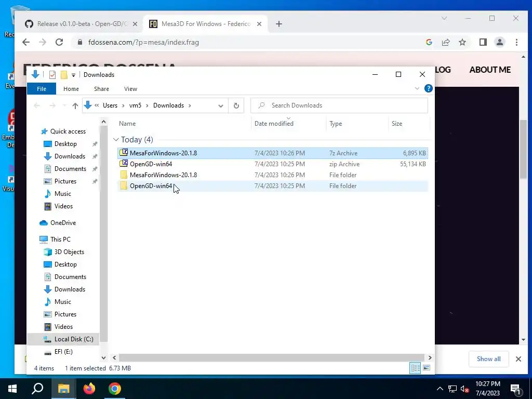Click the Chrome address bar URL

click(143, 43)
